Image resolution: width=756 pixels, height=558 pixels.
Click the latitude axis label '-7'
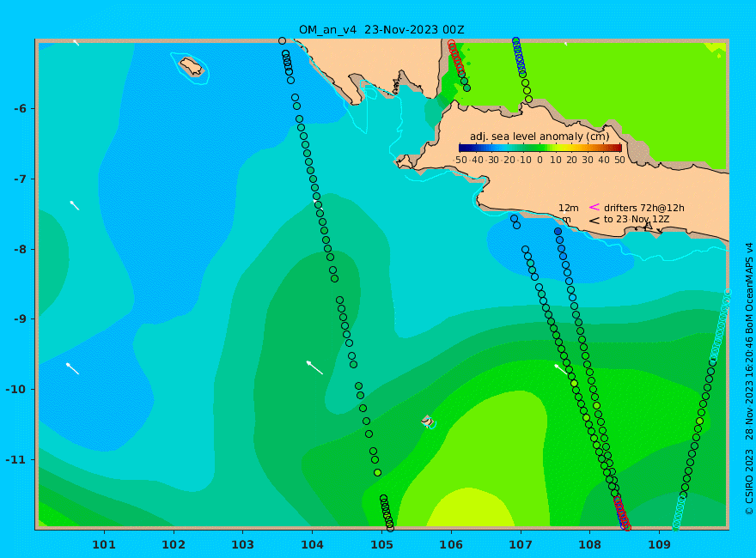[x=20, y=179]
